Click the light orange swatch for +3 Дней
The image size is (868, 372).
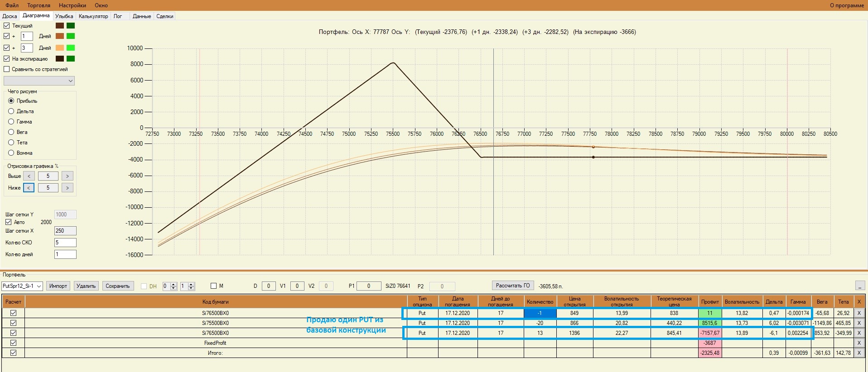[x=60, y=48]
